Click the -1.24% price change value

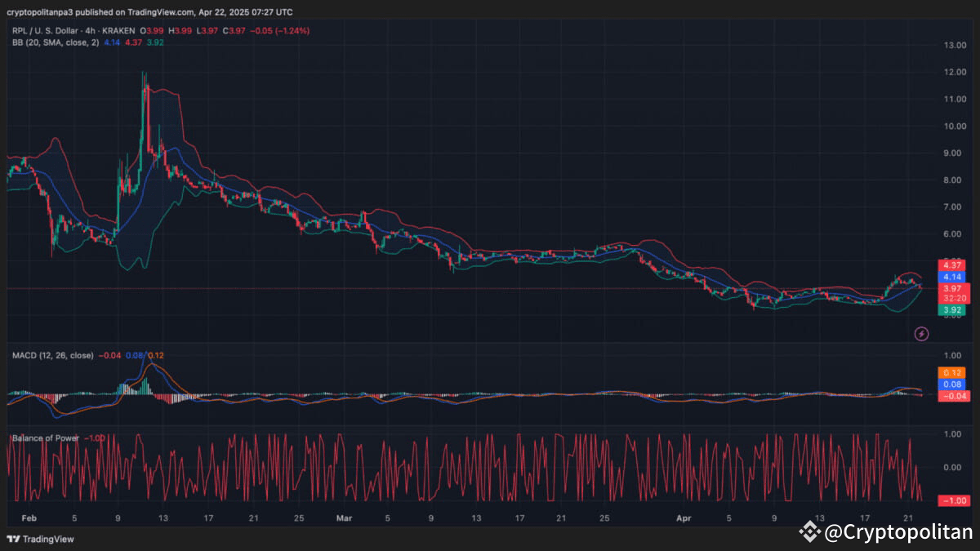pos(293,29)
